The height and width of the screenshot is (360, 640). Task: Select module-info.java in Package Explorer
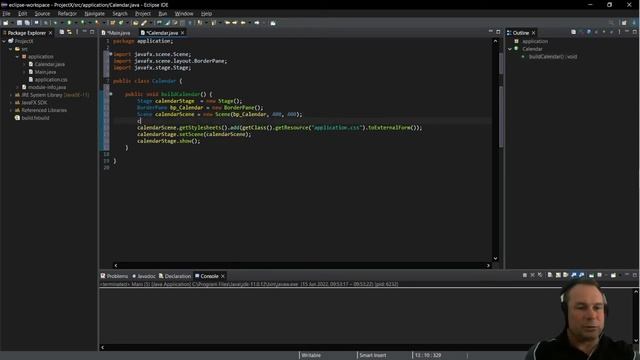tap(47, 87)
